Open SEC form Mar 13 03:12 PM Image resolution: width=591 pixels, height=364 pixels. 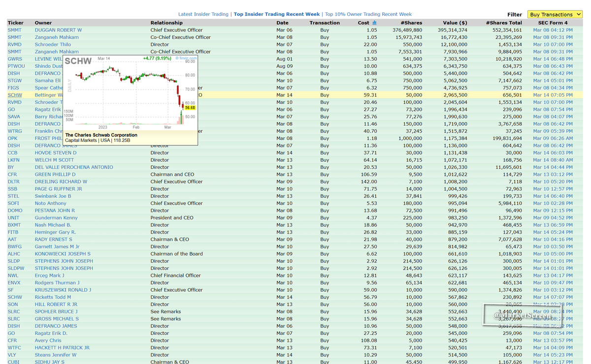tap(553, 174)
